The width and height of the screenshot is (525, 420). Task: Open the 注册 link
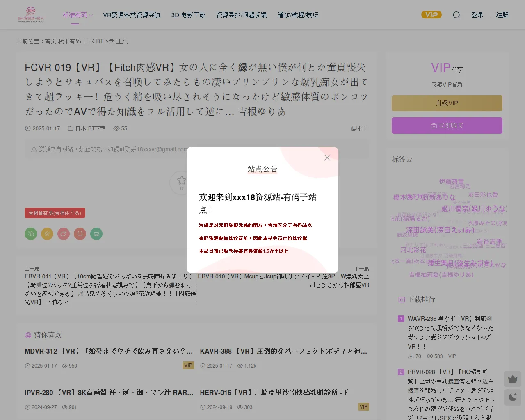(x=502, y=15)
